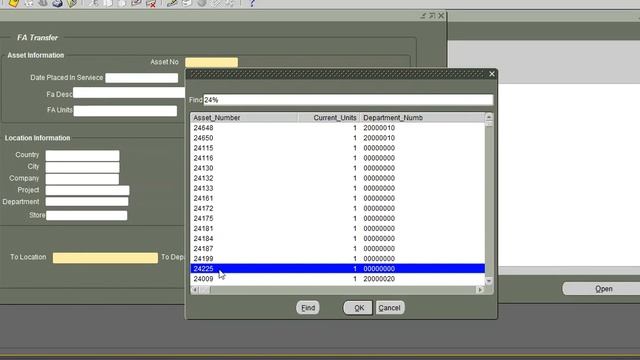The image size is (640, 360).
Task: Click the Fa Desc field
Action: click(129, 93)
